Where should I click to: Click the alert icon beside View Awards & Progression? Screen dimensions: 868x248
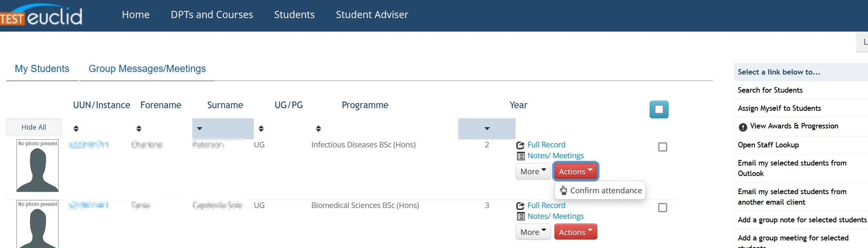coord(743,127)
